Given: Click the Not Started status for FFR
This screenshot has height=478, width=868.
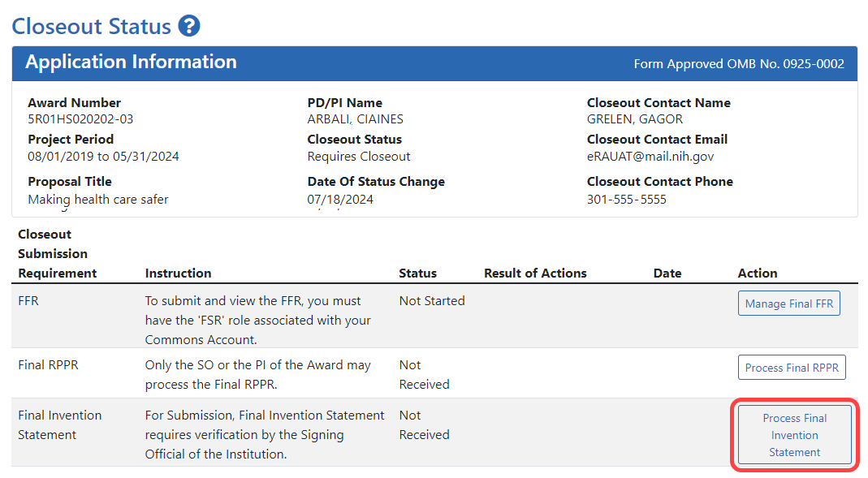Looking at the screenshot, I should pos(432,300).
